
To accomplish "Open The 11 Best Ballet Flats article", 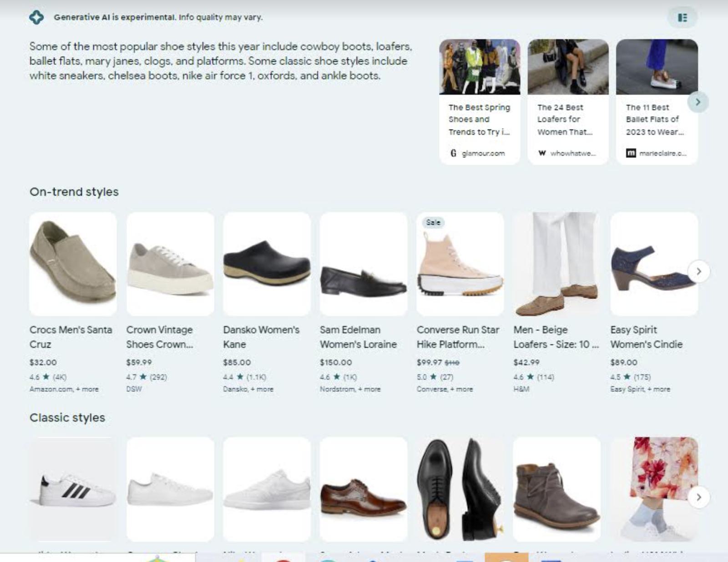I will tap(656, 119).
